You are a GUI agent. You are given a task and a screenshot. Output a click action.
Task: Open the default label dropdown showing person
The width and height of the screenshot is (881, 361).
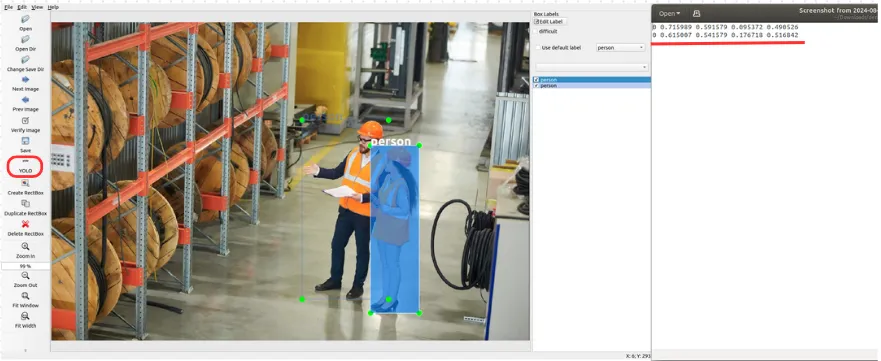620,48
